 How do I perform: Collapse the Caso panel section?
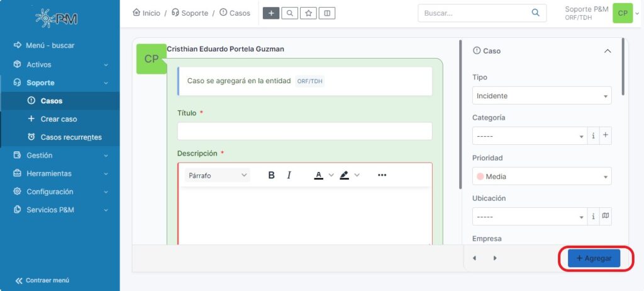(607, 51)
